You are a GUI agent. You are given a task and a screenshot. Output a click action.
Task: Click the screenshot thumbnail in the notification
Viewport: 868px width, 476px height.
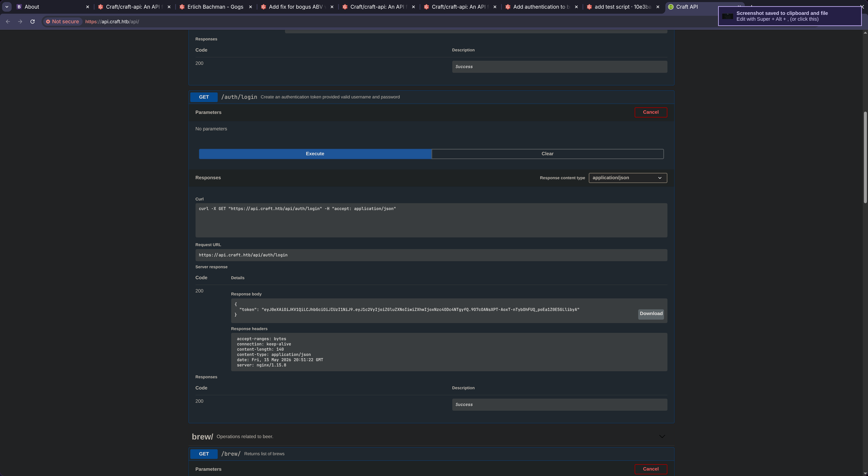(728, 17)
